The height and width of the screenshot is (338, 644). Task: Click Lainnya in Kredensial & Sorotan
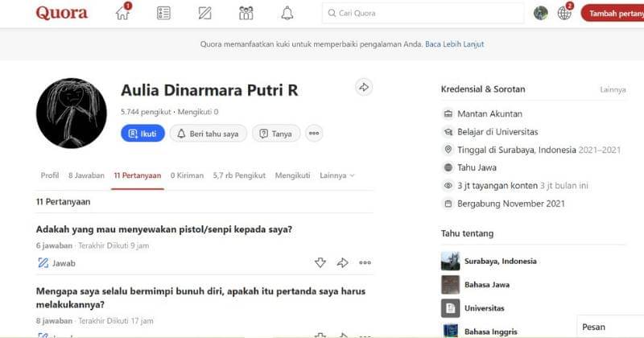coord(613,89)
